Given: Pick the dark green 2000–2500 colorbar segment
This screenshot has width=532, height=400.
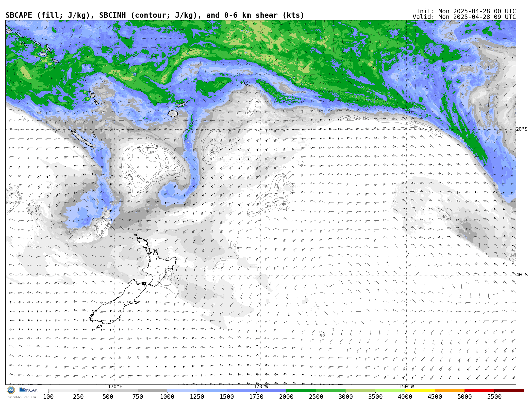Looking at the screenshot, I should 301,391.
